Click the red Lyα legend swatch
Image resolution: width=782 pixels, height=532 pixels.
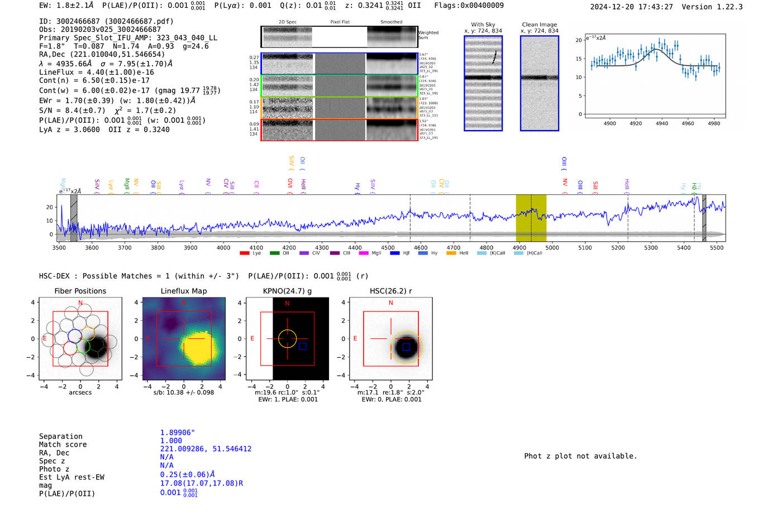click(x=244, y=253)
